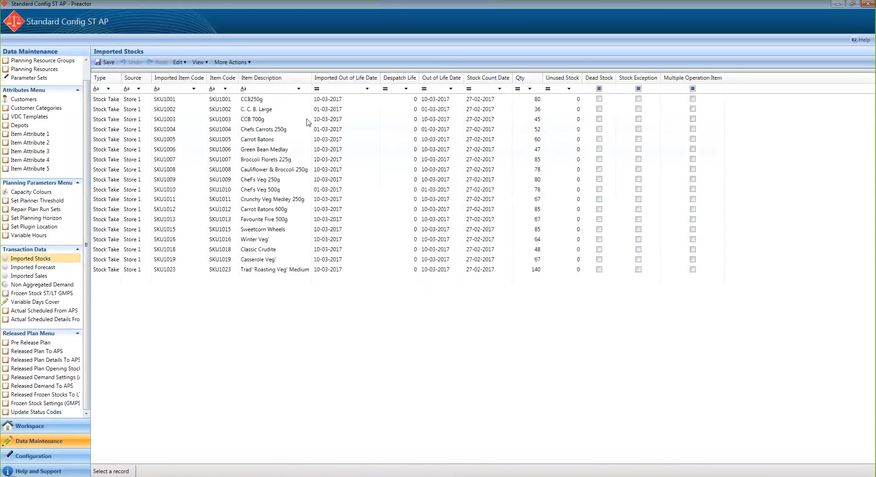The image size is (876, 477).
Task: Open the Edit menu in the toolbar
Action: click(x=179, y=62)
